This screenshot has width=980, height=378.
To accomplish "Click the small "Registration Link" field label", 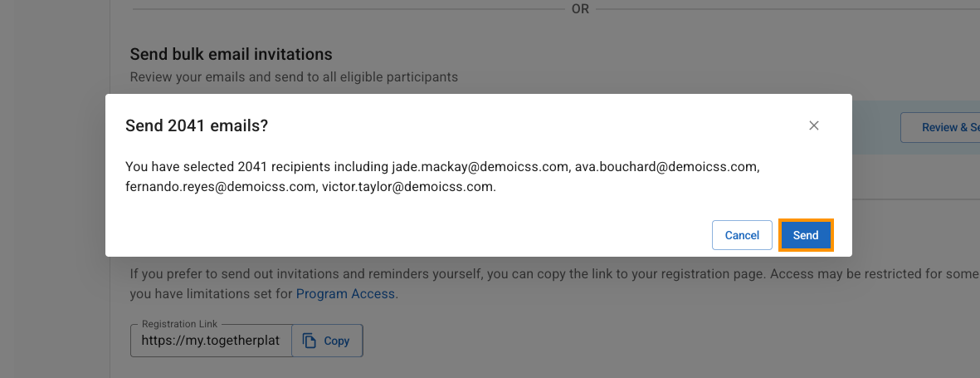I will 180,323.
